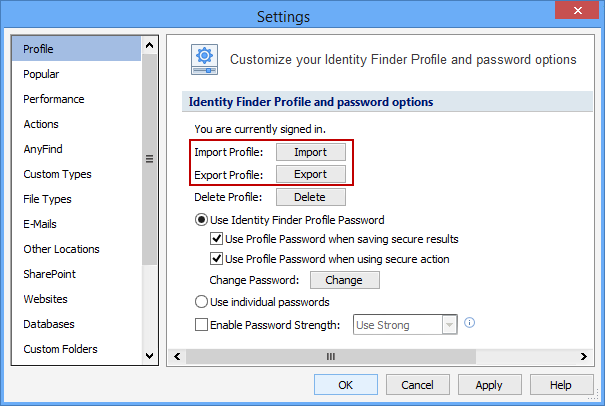This screenshot has width=605, height=406.
Task: Select Use Identity Finder Profile Password option
Action: click(201, 220)
